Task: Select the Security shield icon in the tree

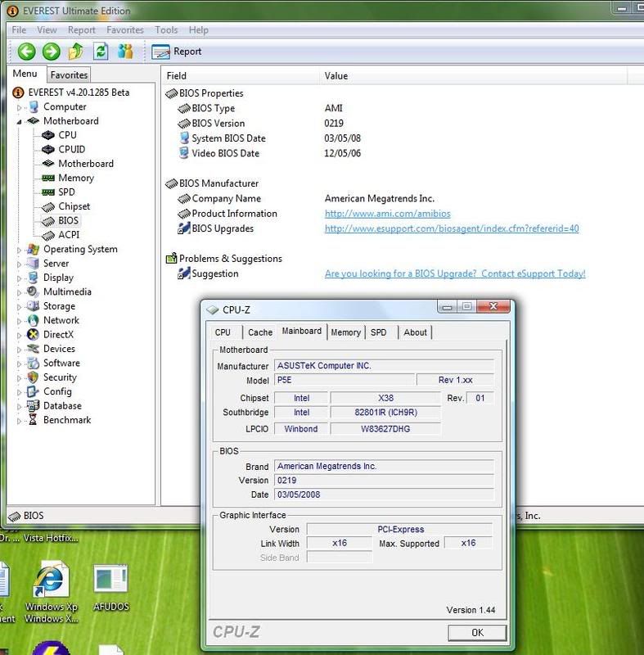Action: tap(33, 377)
